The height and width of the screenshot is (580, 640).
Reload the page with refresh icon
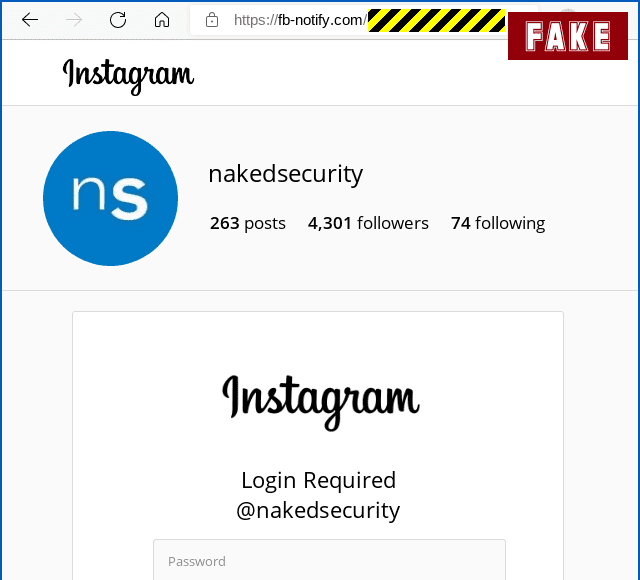click(x=118, y=20)
